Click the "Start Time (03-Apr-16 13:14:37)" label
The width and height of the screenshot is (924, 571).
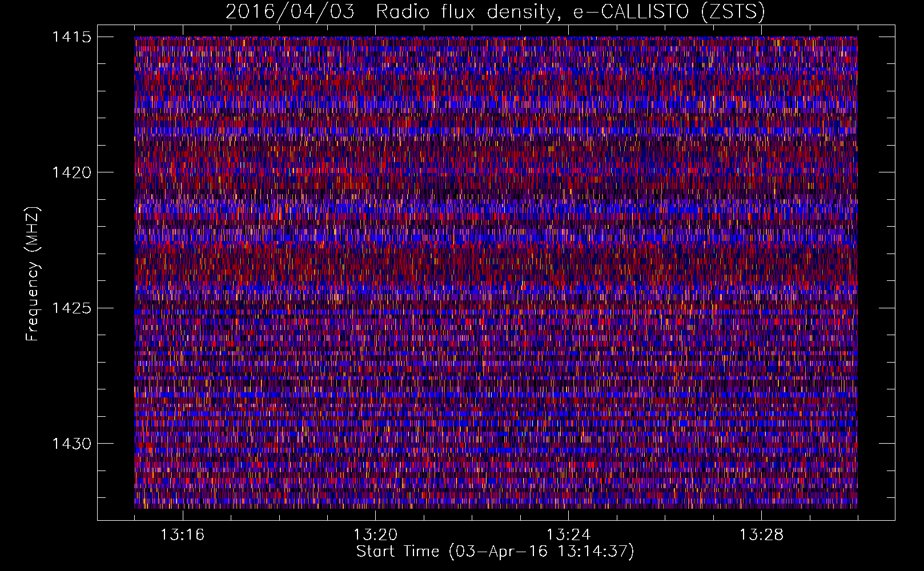[x=495, y=552]
